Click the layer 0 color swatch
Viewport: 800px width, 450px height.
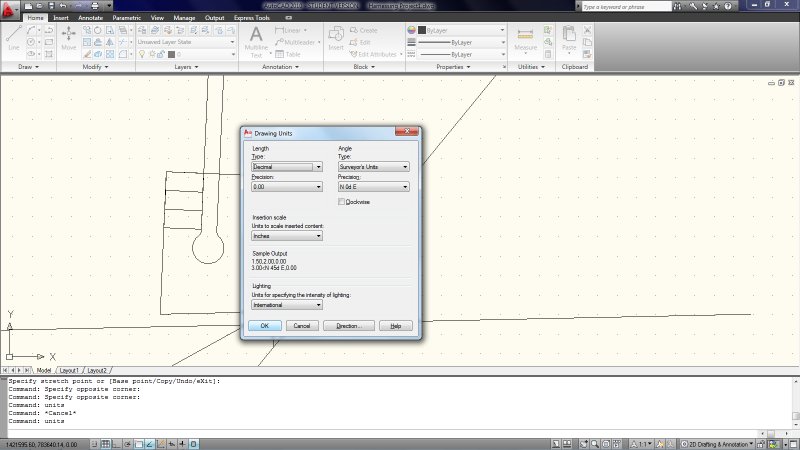coord(171,54)
